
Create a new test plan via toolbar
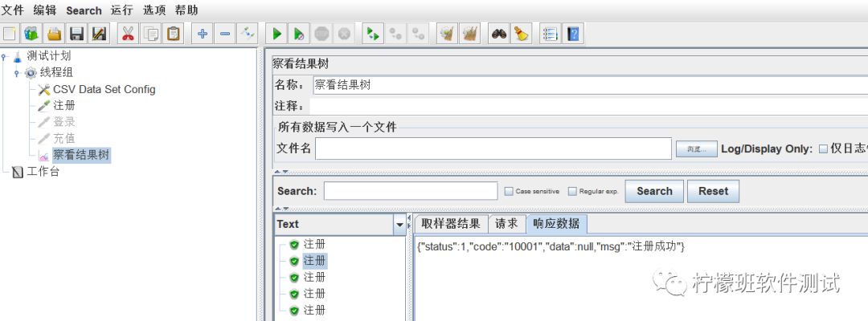pos(9,35)
